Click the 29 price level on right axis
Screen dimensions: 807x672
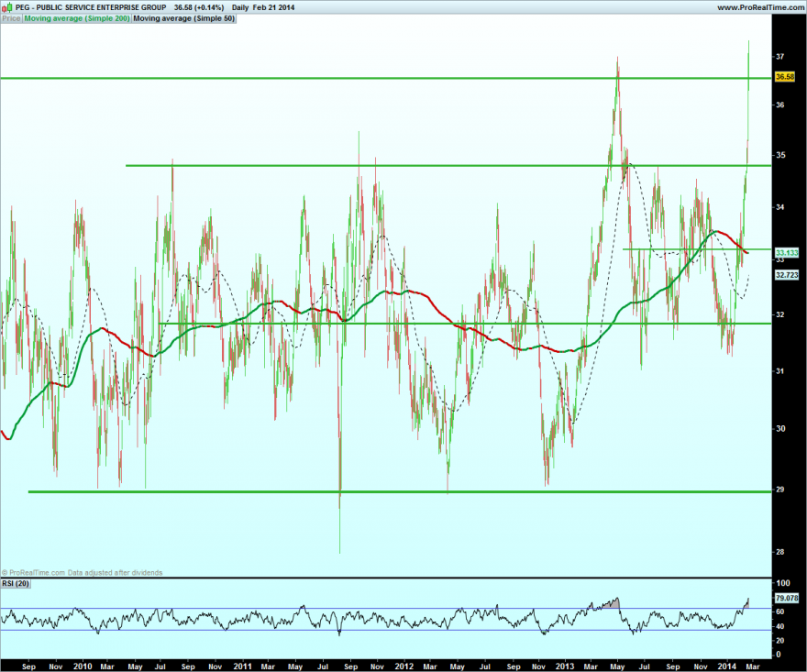pyautogui.click(x=780, y=490)
